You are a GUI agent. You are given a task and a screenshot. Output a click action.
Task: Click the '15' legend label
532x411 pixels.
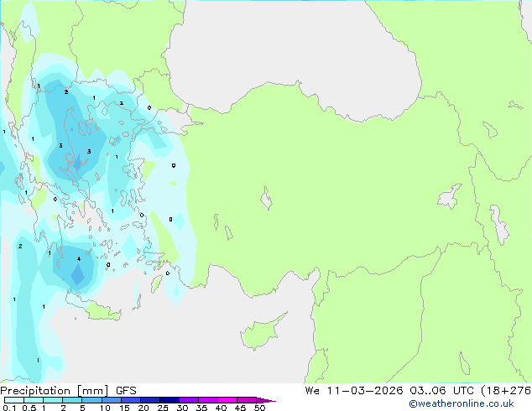tap(124, 408)
